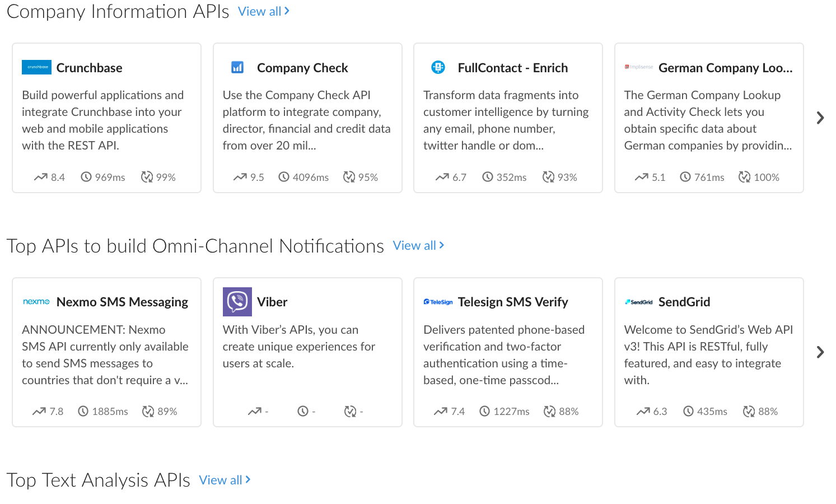This screenshot has width=836, height=504.
Task: Click Company Check latency clock icon
Action: tap(284, 177)
